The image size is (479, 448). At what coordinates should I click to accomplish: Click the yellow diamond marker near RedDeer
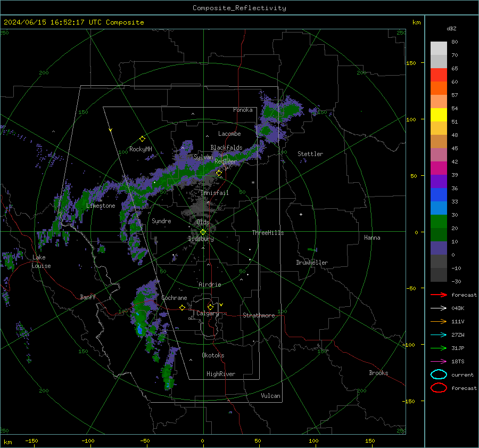click(x=219, y=173)
